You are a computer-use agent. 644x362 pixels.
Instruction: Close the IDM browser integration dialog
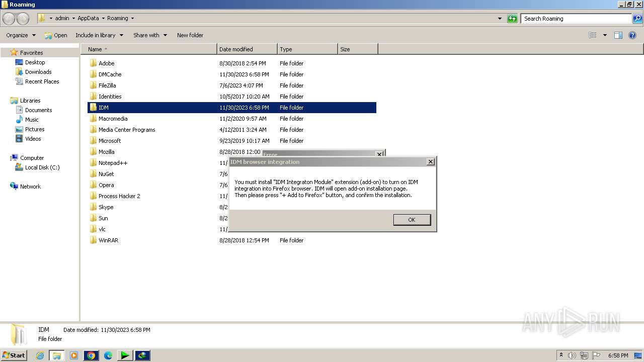[x=430, y=162]
